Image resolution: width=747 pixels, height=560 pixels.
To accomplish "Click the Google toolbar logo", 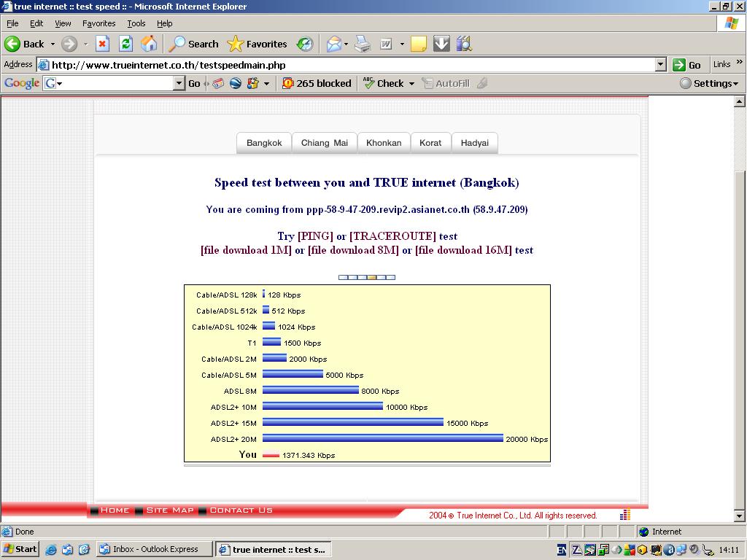I will tap(21, 83).
